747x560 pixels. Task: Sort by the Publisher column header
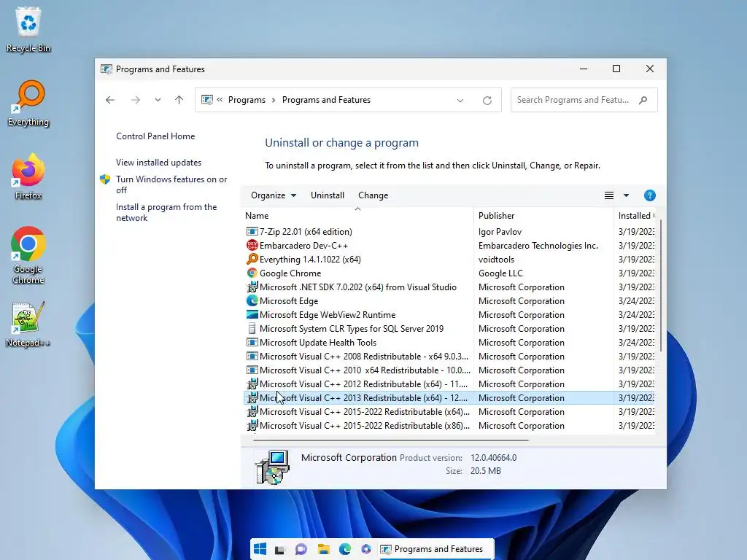[x=543, y=216]
